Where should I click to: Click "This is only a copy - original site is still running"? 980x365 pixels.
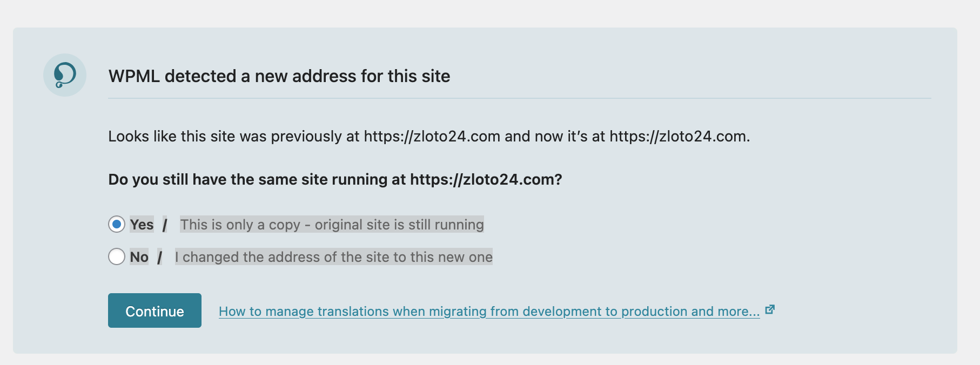332,225
